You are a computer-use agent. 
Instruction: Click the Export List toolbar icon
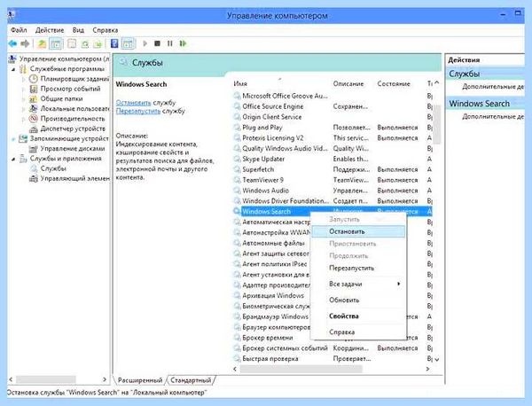click(x=98, y=43)
